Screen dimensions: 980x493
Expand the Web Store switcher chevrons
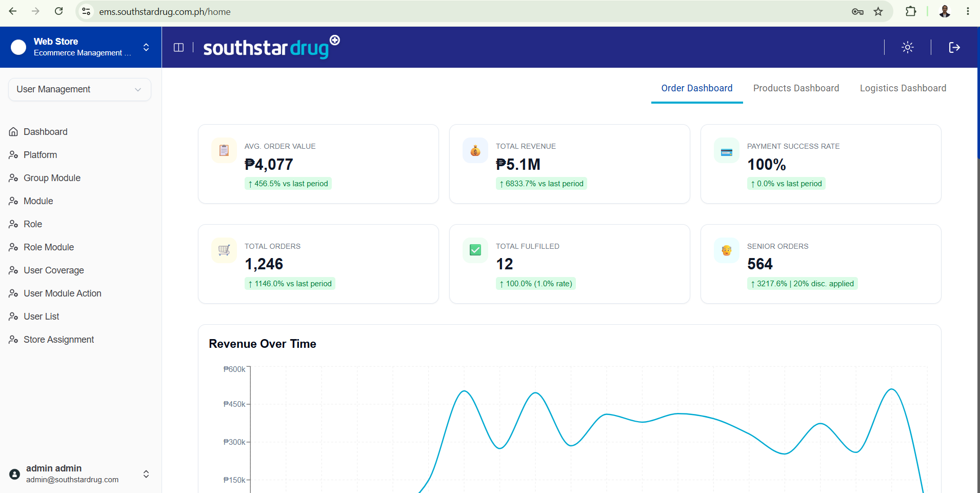coord(146,47)
